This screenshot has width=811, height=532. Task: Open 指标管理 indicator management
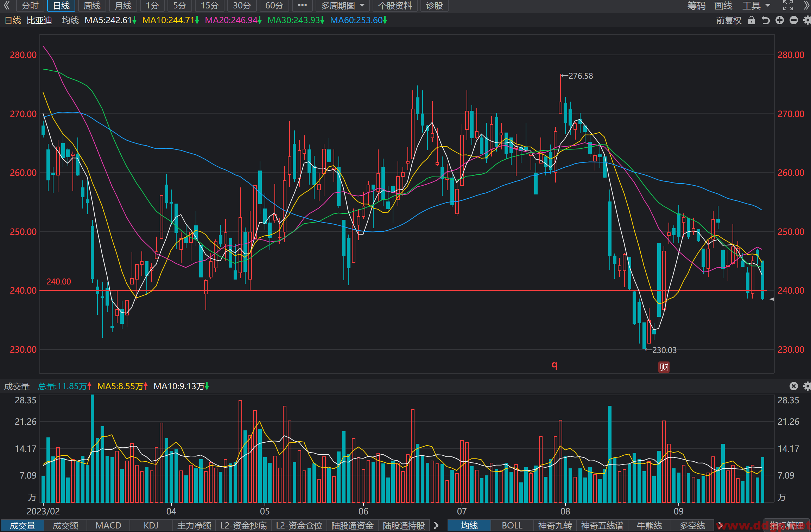[787, 526]
